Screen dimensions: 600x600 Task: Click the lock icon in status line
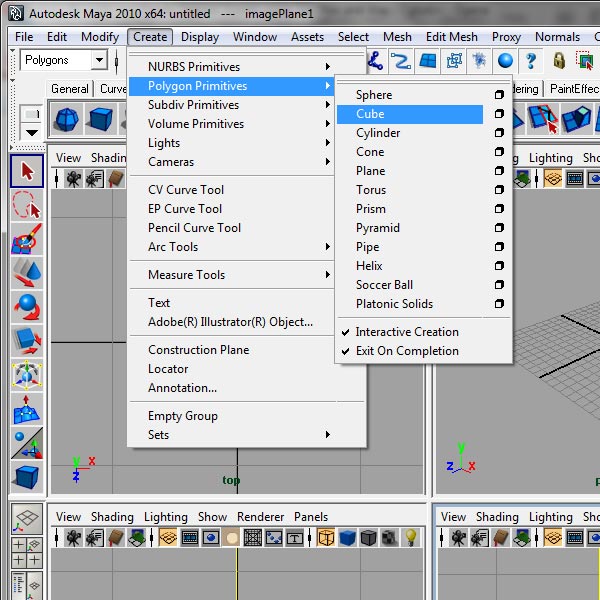559,61
